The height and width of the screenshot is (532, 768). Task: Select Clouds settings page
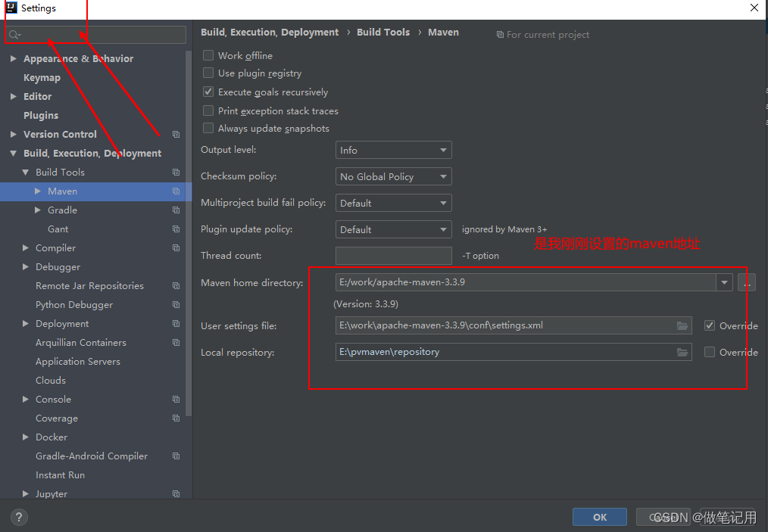point(51,381)
